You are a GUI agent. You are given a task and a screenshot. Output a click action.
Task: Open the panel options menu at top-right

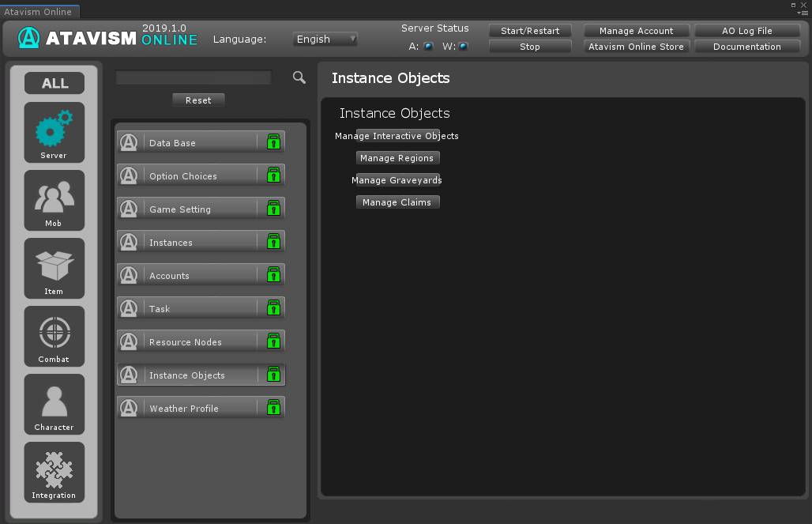(803, 13)
